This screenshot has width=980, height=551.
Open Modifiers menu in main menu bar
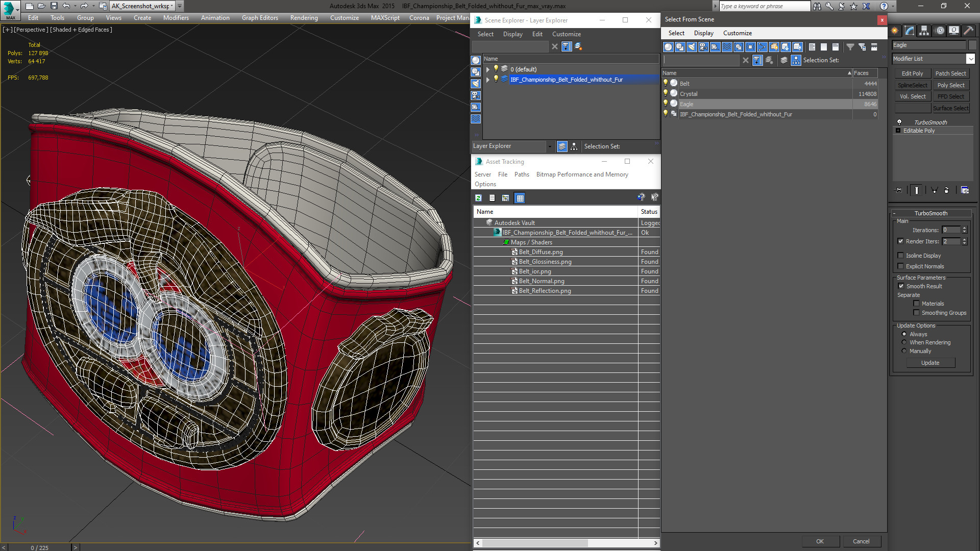176,18
